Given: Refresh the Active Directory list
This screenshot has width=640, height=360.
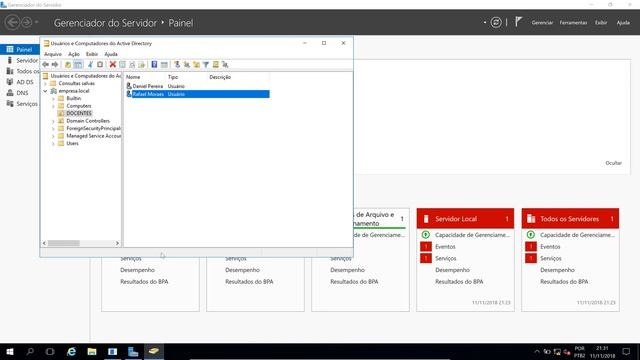Looking at the screenshot, I should [132, 64].
